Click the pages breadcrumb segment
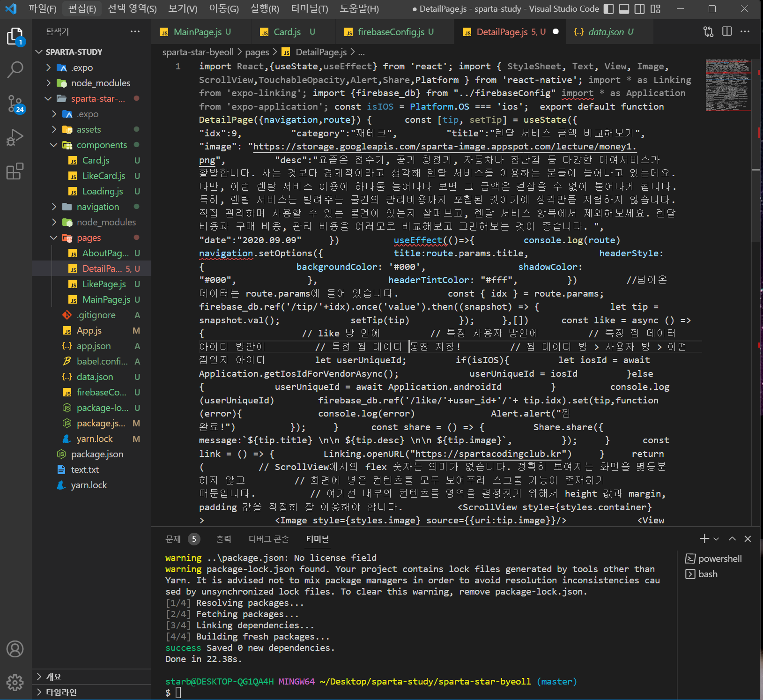763x700 pixels. (257, 52)
